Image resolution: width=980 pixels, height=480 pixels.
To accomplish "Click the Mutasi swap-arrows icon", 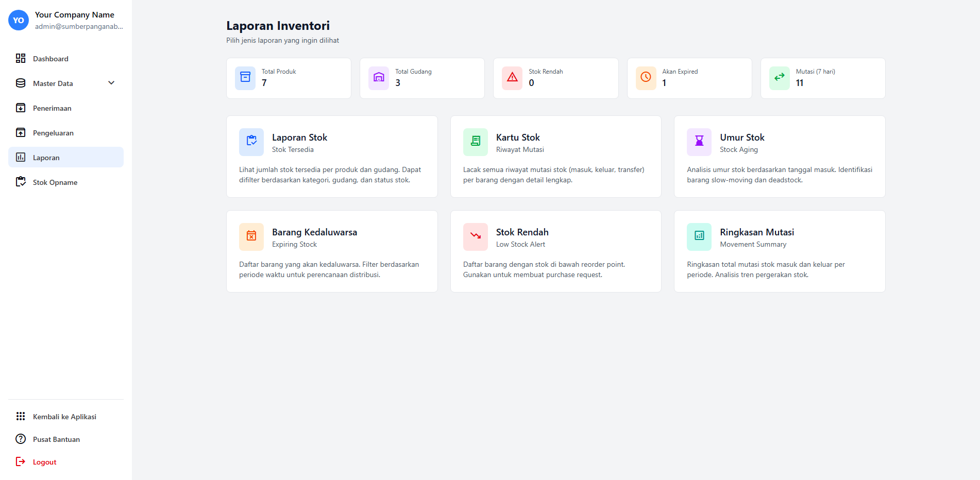I will (x=779, y=78).
